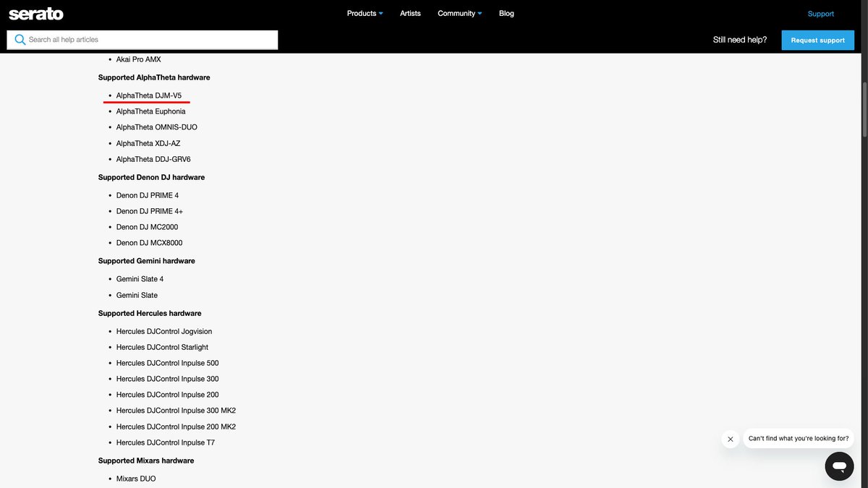Click the Supported AlphaTheta hardware heading
This screenshot has width=868, height=488.
click(x=154, y=77)
